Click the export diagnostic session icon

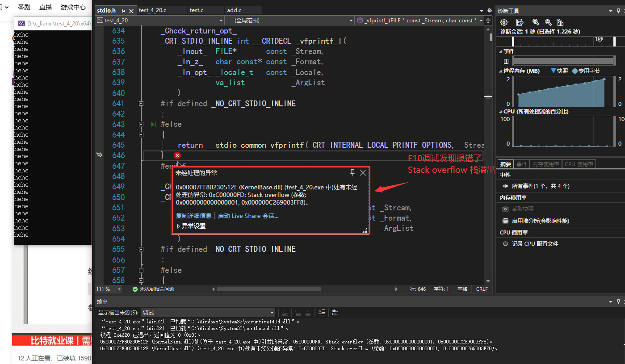pyautogui.click(x=520, y=22)
